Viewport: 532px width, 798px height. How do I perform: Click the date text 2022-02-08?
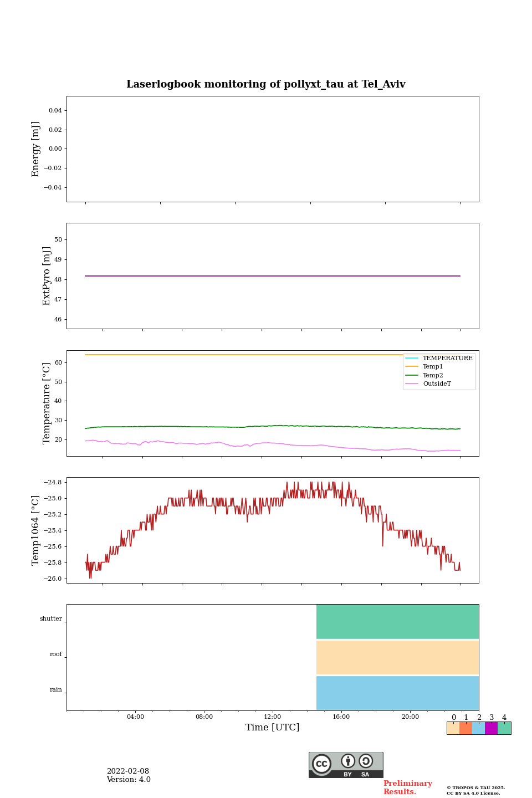(128, 771)
